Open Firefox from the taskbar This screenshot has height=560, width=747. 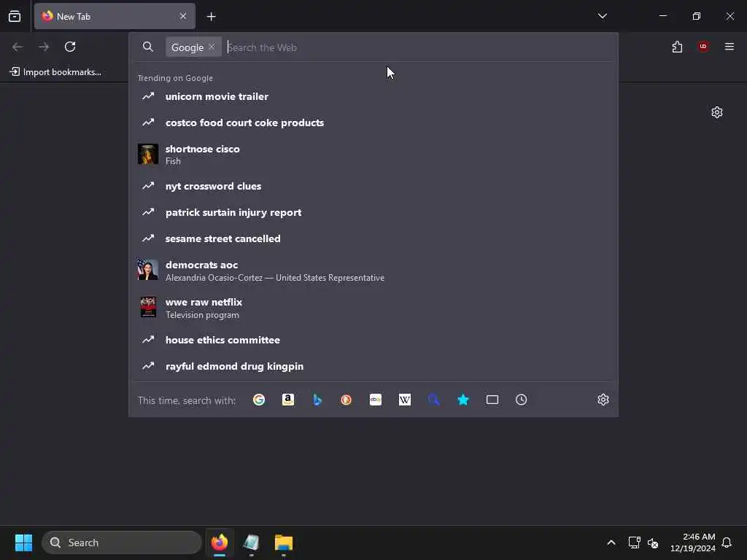point(220,542)
